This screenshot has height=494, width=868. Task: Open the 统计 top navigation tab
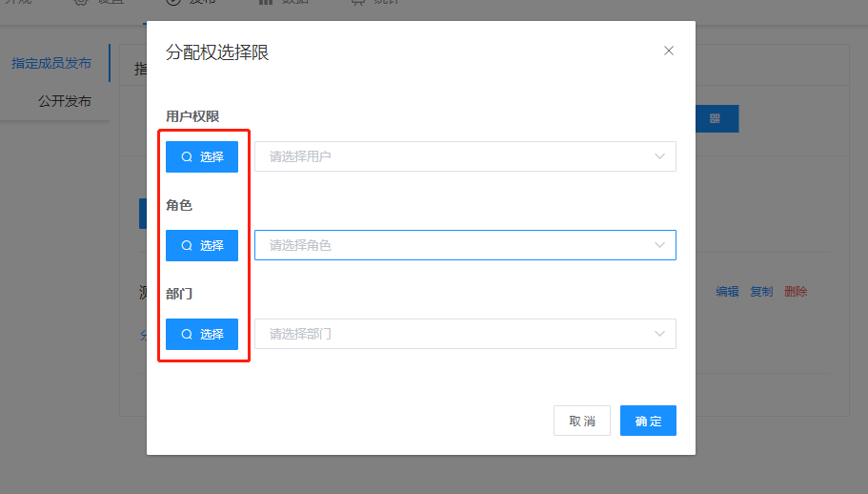tap(376, 3)
